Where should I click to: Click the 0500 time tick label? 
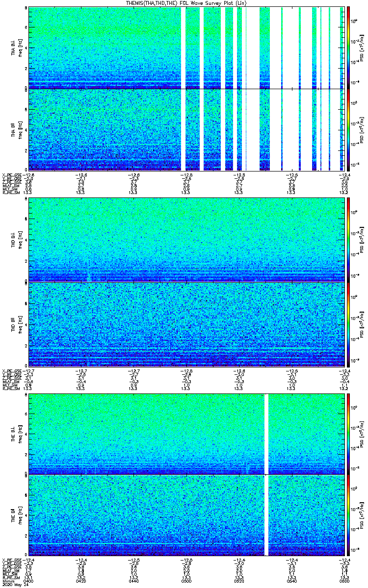[x=186, y=582]
